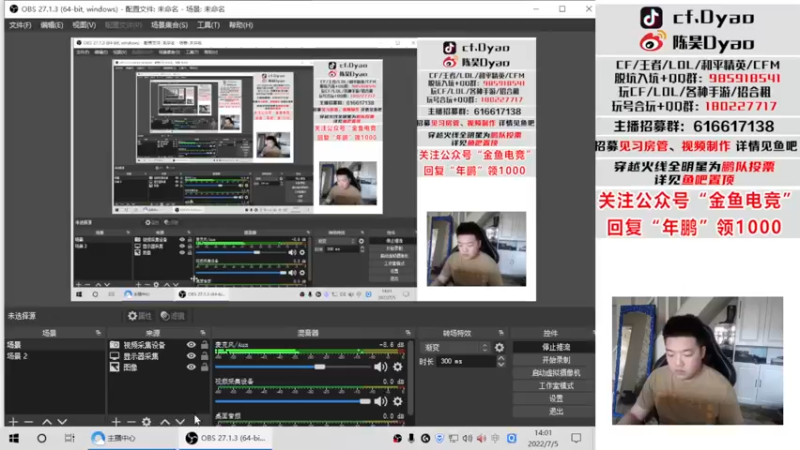Image resolution: width=800 pixels, height=450 pixels.
Task: Enable 工作室模式 studio mode
Action: (555, 386)
